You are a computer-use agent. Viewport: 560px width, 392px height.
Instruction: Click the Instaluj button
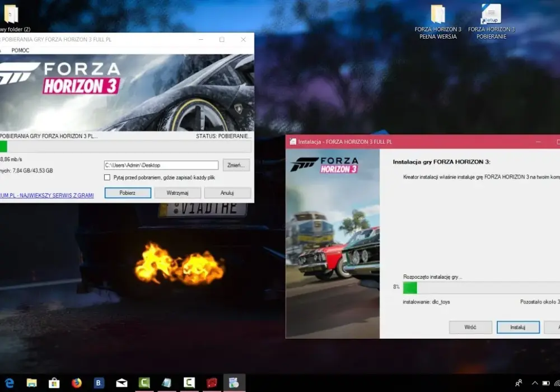[518, 327]
